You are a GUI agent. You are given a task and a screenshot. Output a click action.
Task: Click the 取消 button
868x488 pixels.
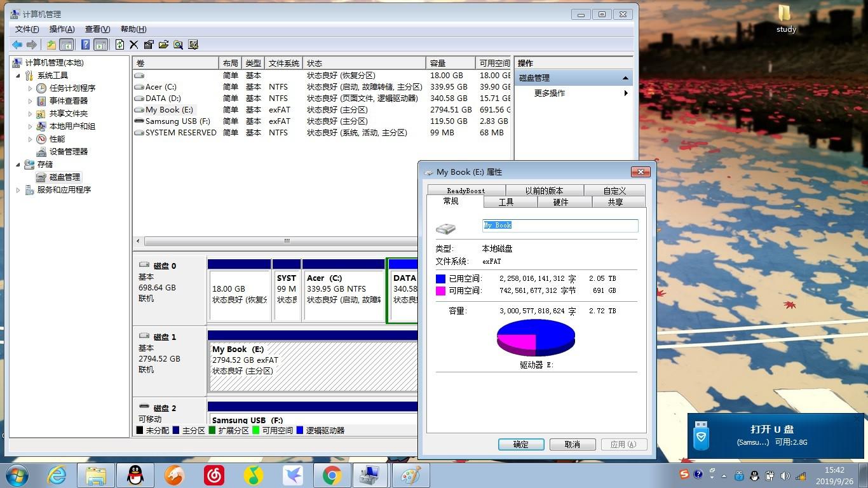[572, 444]
